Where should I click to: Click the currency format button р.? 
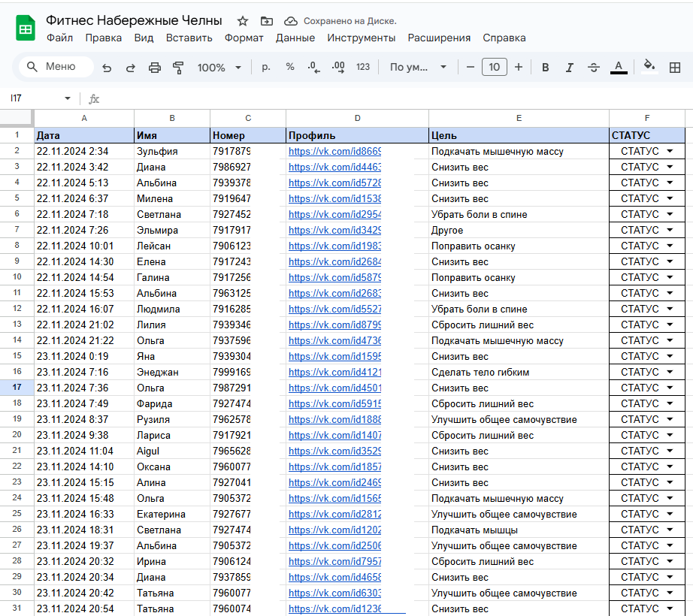click(x=265, y=68)
